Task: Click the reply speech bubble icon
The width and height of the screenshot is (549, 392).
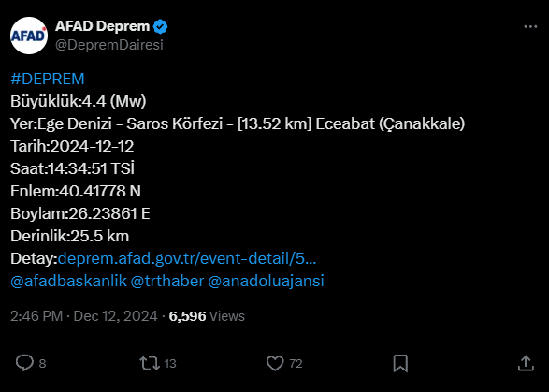Action: click(x=24, y=363)
